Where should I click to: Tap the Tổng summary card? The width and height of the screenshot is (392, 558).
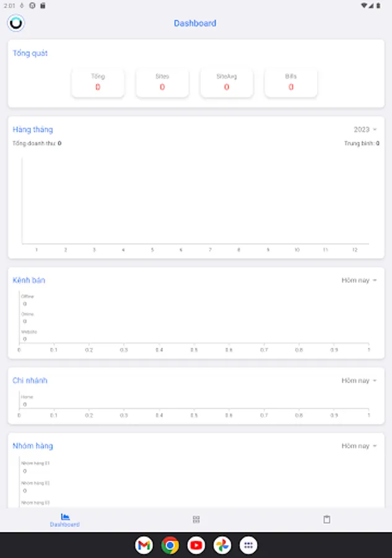point(98,83)
